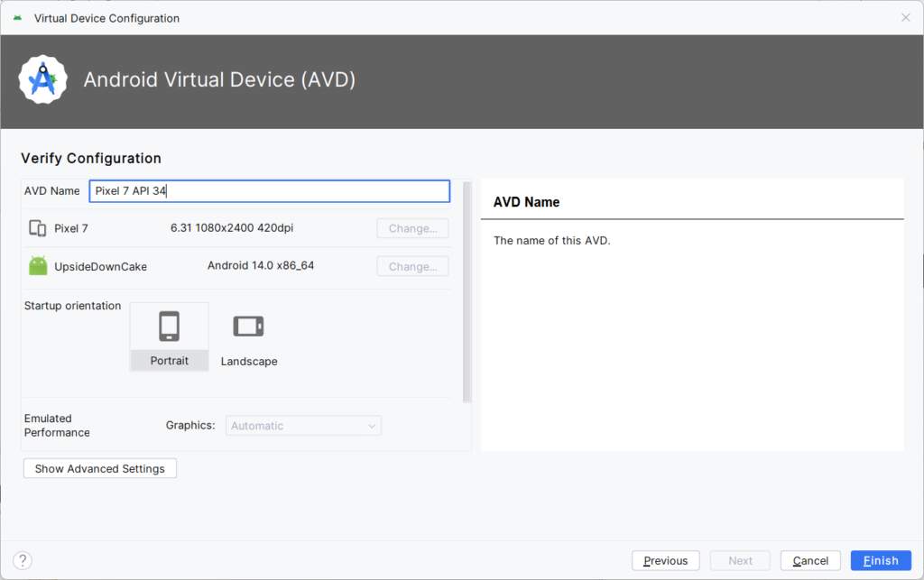Open help with the question mark icon
924x580 pixels.
pyautogui.click(x=23, y=560)
